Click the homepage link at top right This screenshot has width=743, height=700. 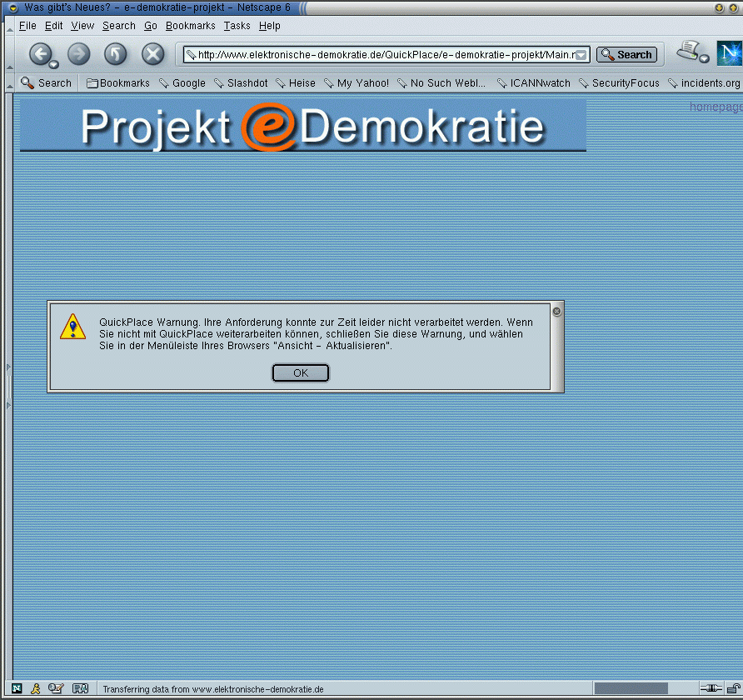[x=716, y=107]
